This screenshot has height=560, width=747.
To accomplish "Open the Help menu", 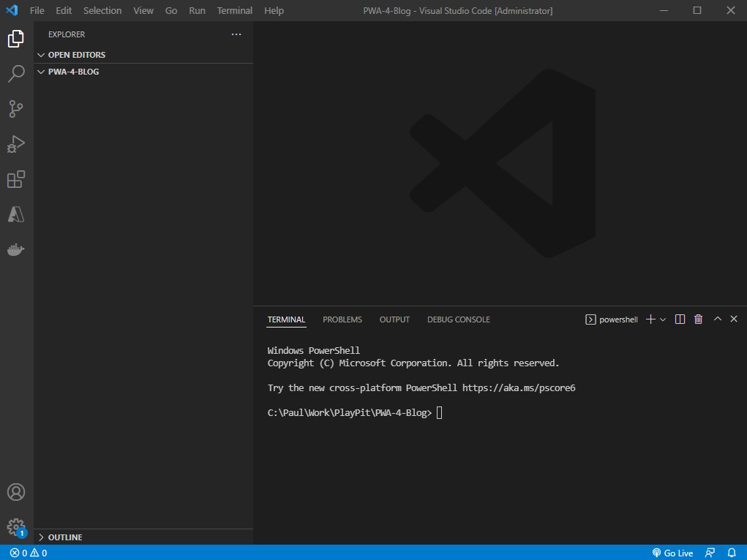I will 274,10.
